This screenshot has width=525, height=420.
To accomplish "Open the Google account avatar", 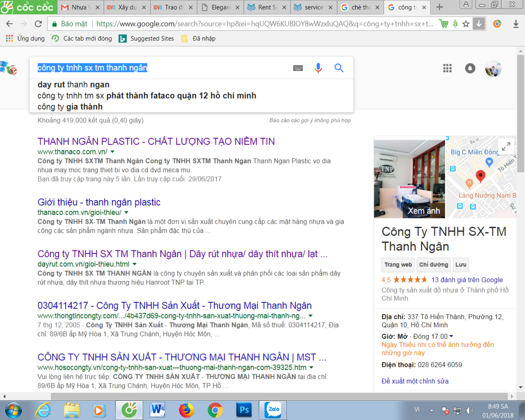I will [493, 68].
